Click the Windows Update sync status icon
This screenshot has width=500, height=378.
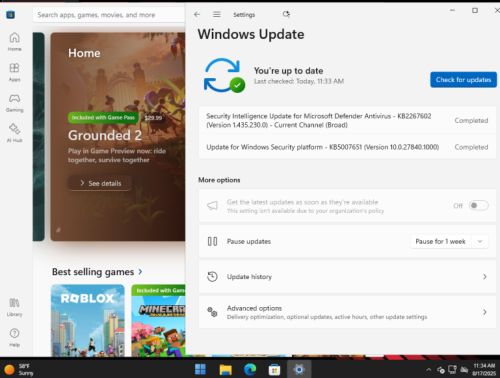pyautogui.click(x=224, y=75)
